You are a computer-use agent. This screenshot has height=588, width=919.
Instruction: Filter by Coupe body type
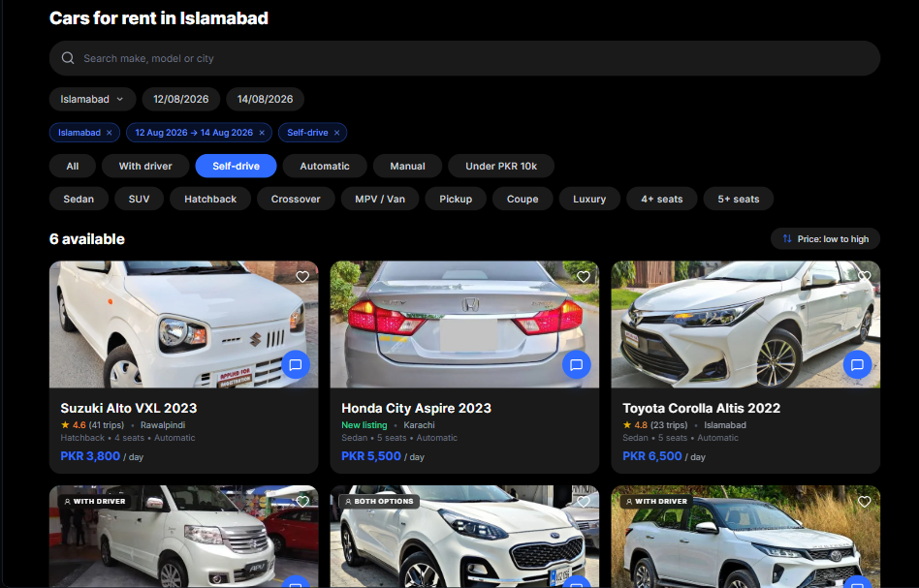point(523,200)
